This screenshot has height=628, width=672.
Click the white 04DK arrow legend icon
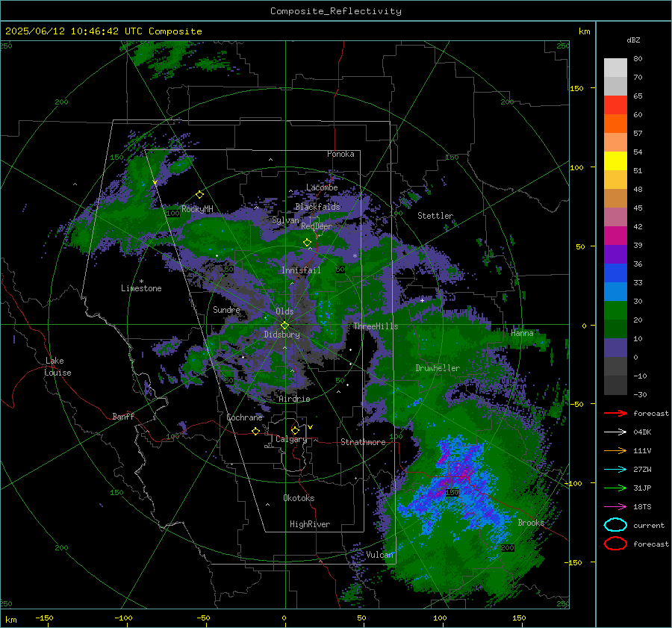[615, 432]
